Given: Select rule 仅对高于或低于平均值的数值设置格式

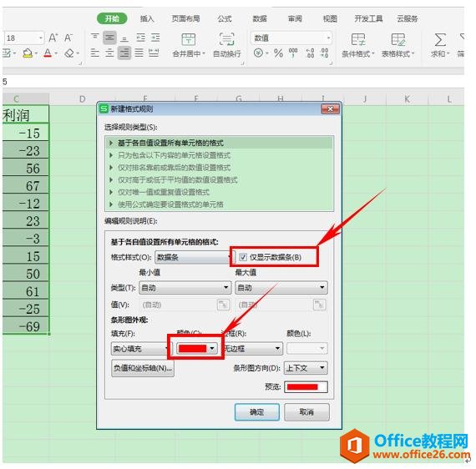Looking at the screenshot, I should [x=219, y=180].
